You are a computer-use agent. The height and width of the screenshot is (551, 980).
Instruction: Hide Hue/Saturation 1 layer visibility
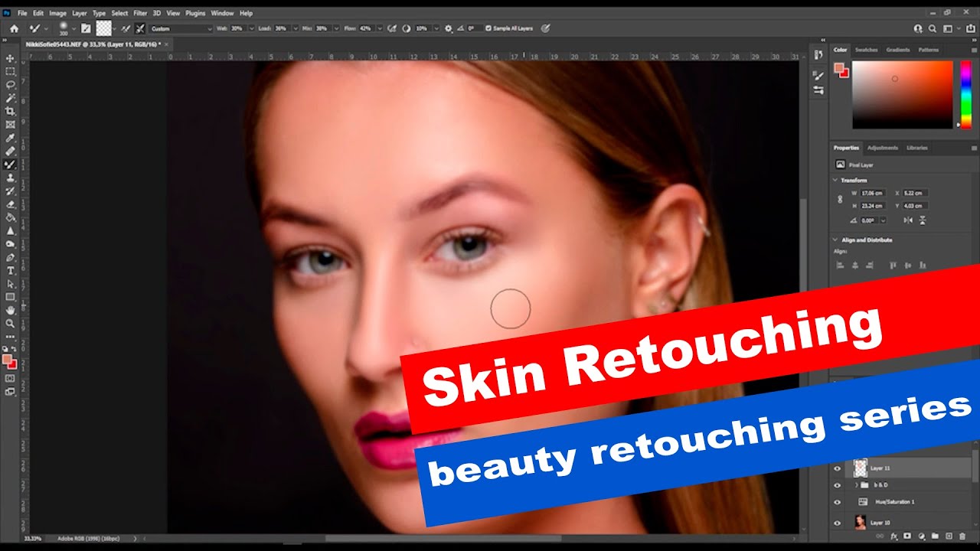[x=837, y=503]
